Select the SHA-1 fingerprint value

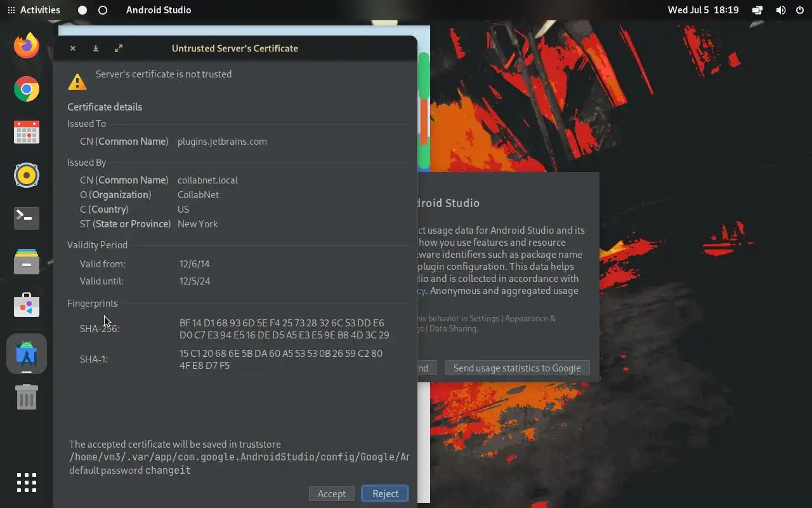pyautogui.click(x=281, y=359)
